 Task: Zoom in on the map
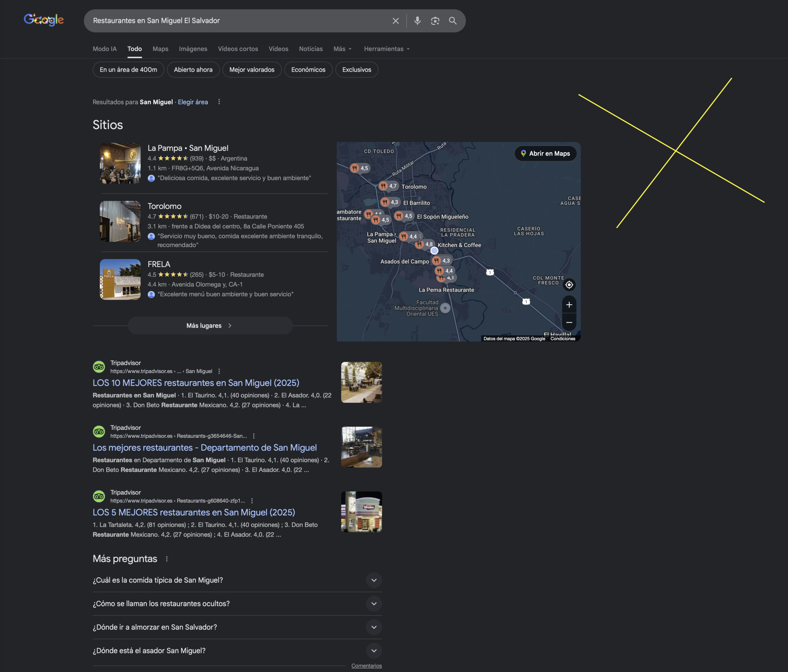(569, 305)
